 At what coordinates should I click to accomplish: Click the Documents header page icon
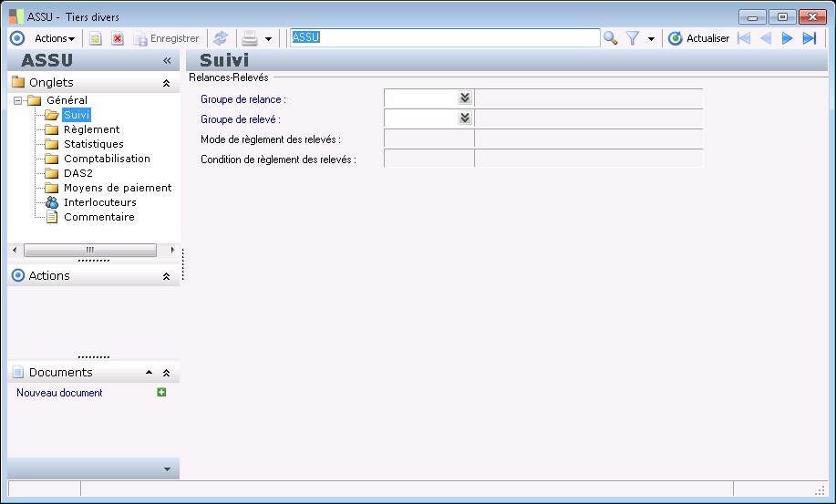click(x=18, y=372)
